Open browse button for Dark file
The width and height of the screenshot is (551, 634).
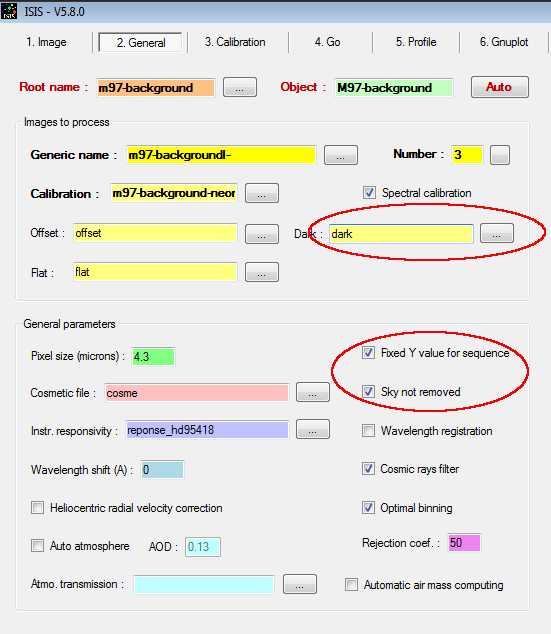(x=497, y=233)
